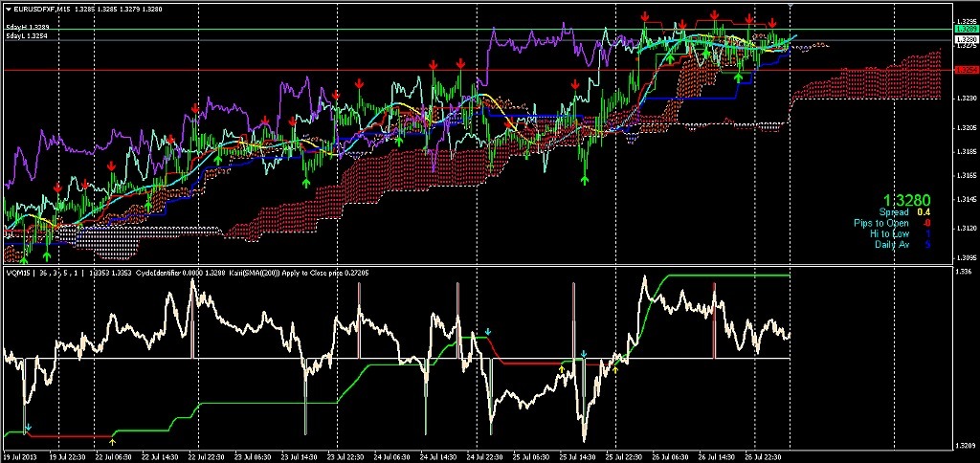The width and height of the screenshot is (980, 463).
Task: Click the 19 Jul 2013 date on time axis
Action: pyautogui.click(x=23, y=456)
